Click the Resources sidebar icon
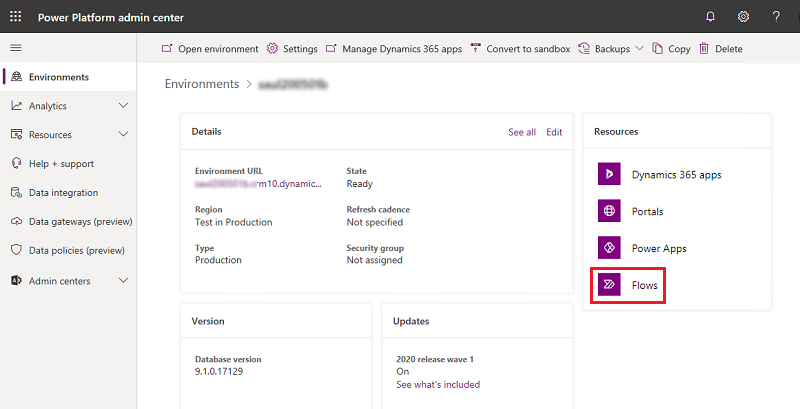The image size is (800, 409). click(x=17, y=135)
